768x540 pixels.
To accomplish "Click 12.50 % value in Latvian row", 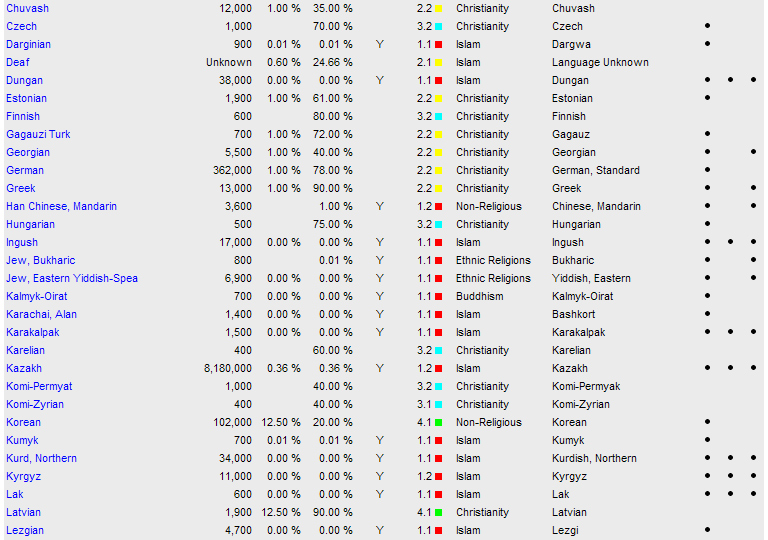I will tap(281, 513).
